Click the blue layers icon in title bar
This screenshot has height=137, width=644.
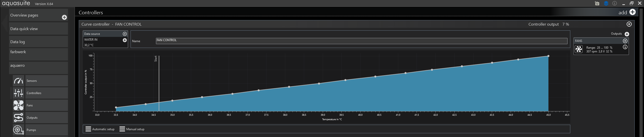(606, 4)
